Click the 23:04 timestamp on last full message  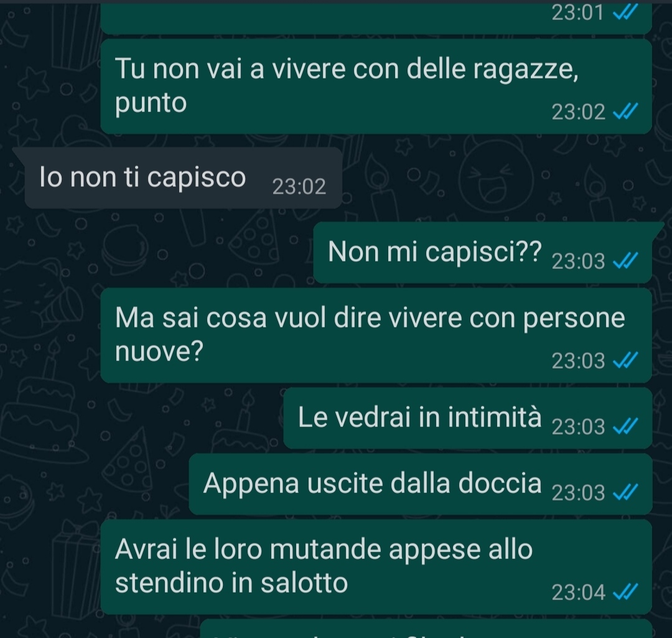click(x=578, y=593)
